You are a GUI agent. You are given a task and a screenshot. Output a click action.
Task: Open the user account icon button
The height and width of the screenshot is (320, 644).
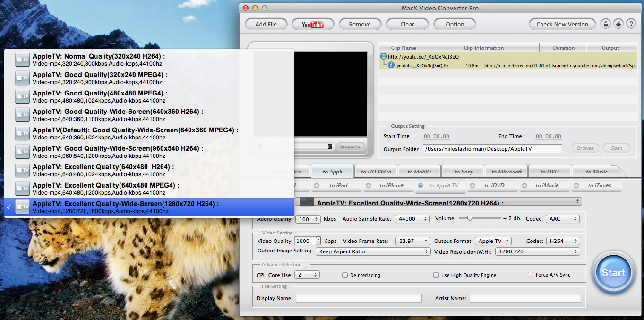tap(605, 24)
